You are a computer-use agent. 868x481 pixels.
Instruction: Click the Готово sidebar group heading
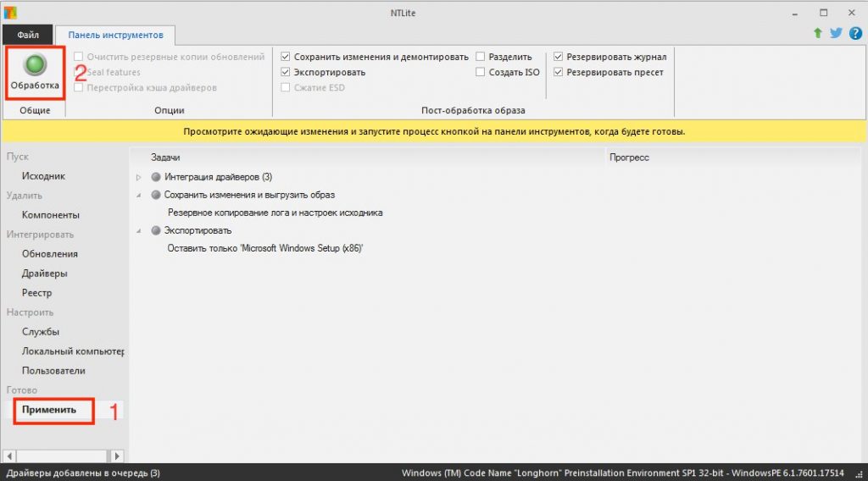[21, 390]
